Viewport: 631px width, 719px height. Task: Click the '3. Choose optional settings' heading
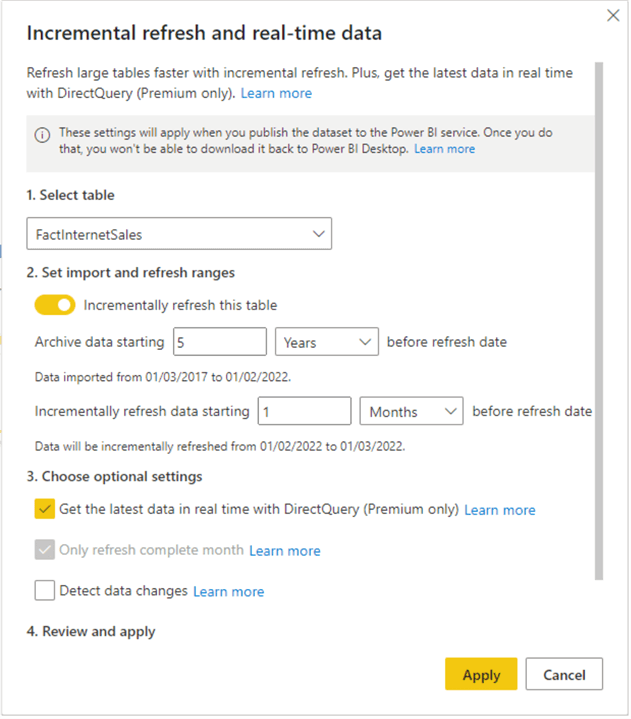(x=114, y=476)
